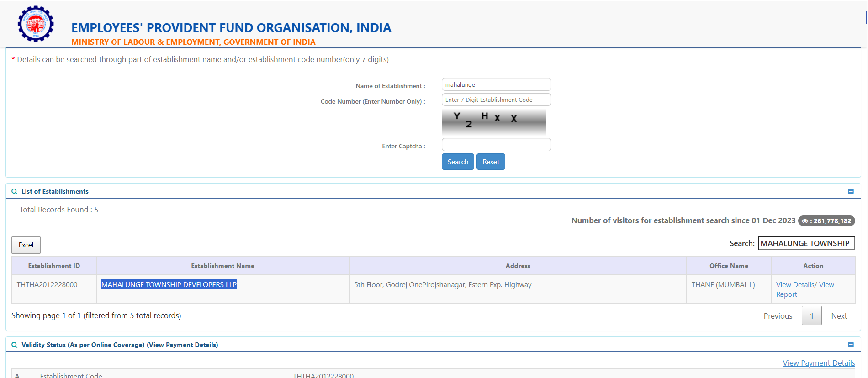Click the List of Establishments magnifier icon
The height and width of the screenshot is (378, 868).
click(x=15, y=192)
